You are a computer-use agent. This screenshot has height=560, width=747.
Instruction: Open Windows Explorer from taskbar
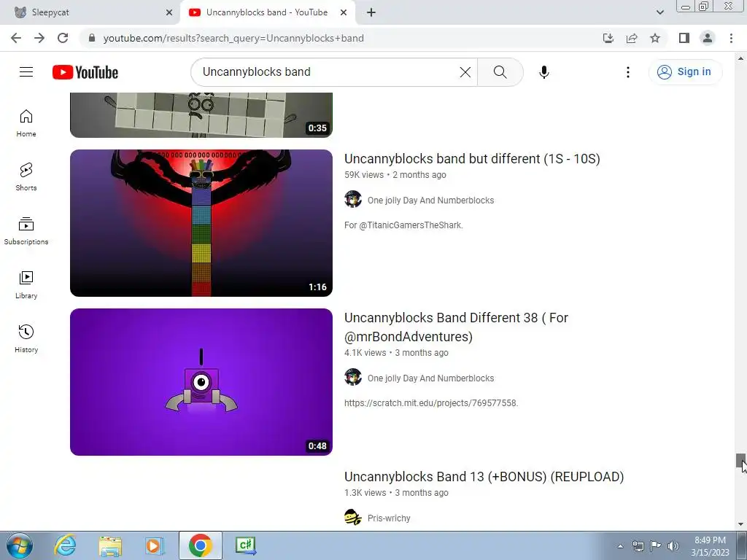click(x=111, y=545)
